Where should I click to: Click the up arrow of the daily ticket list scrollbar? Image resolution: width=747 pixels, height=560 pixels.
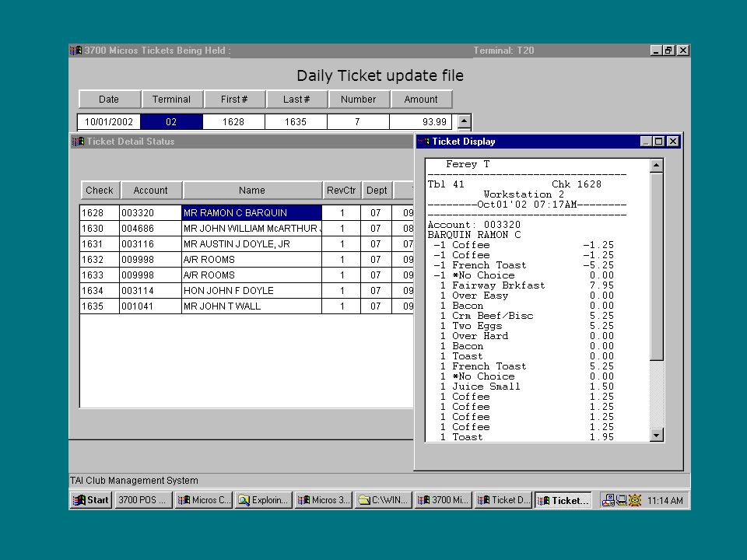click(465, 121)
